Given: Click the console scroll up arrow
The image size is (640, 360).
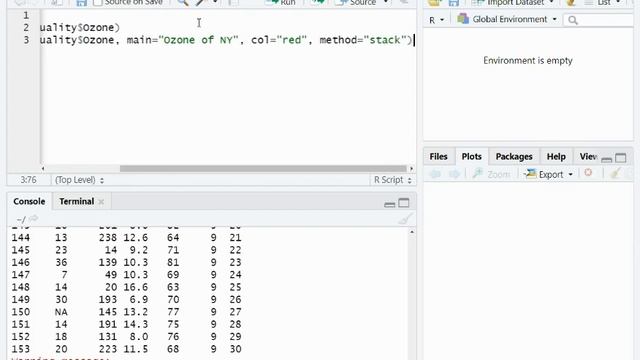Looking at the screenshot, I should (412, 232).
